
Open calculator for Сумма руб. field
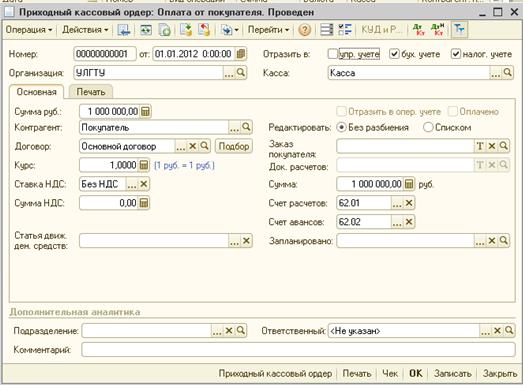click(145, 111)
